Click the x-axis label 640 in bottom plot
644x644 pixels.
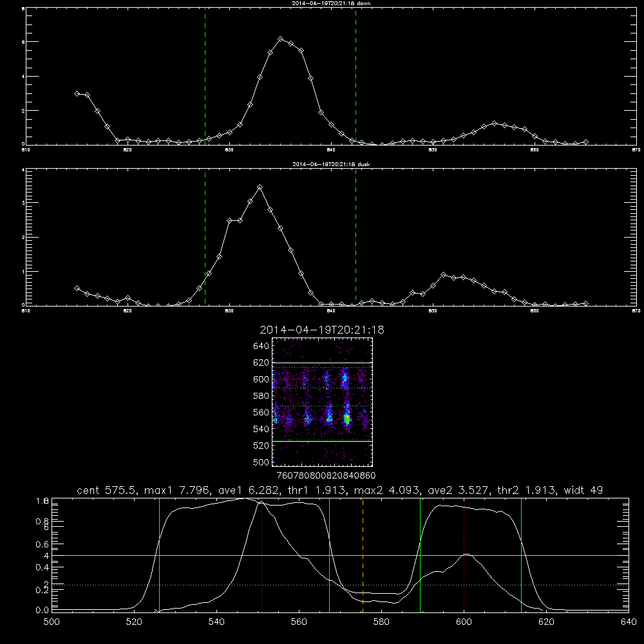click(x=629, y=621)
